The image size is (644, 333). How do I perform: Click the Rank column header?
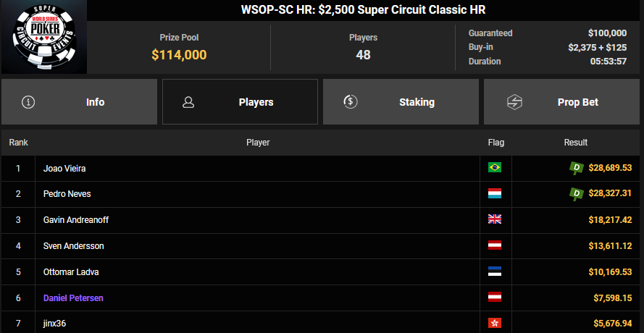tap(18, 143)
